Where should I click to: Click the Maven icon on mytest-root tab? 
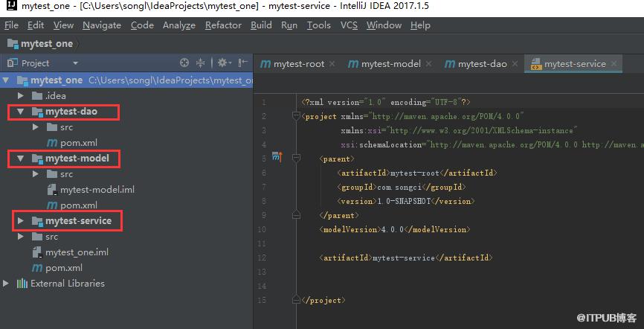(x=265, y=64)
